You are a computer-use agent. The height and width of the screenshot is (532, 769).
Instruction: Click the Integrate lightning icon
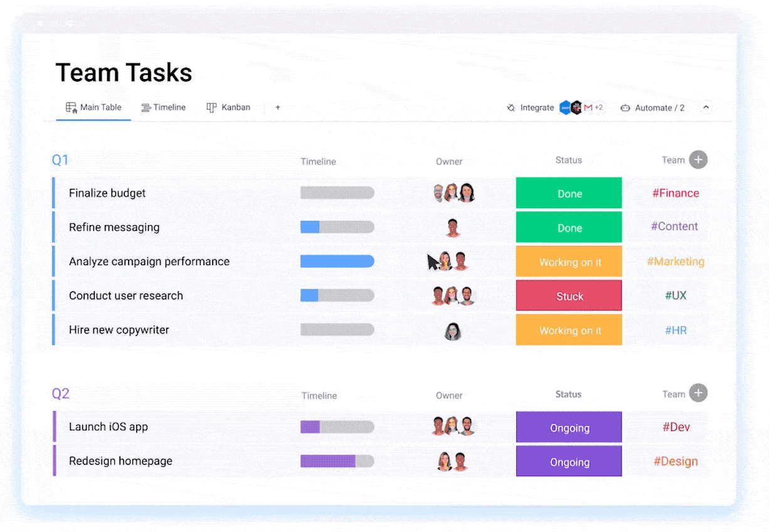point(511,107)
